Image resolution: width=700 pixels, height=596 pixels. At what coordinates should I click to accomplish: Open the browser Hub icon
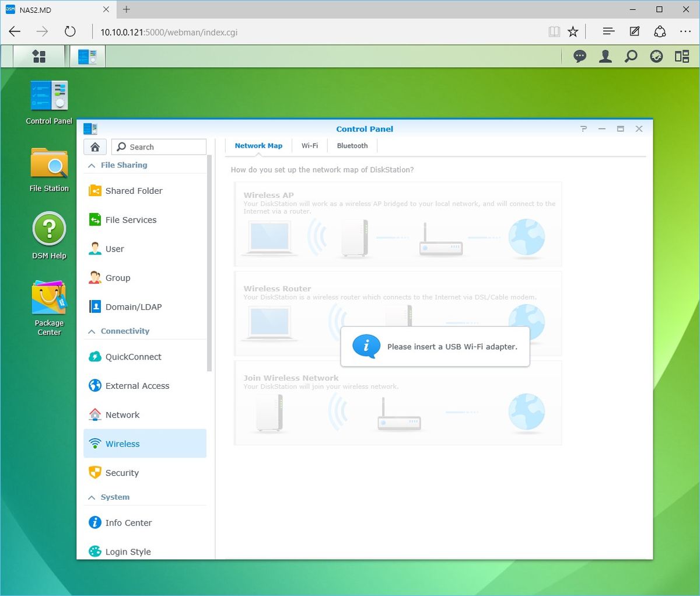(x=608, y=32)
